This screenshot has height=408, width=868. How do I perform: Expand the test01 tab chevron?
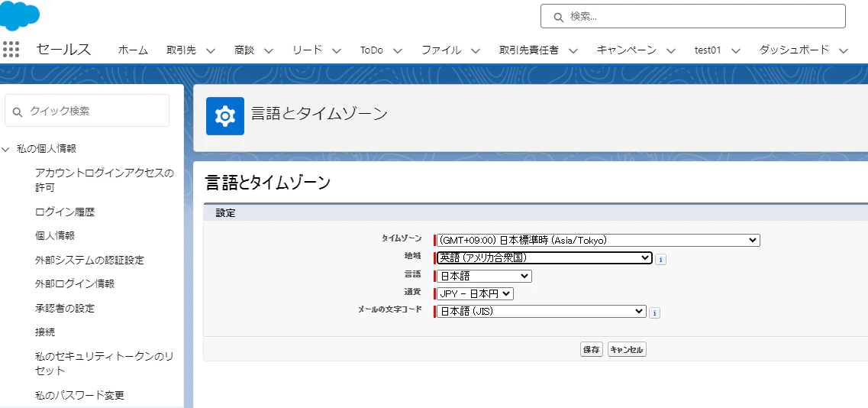point(736,50)
